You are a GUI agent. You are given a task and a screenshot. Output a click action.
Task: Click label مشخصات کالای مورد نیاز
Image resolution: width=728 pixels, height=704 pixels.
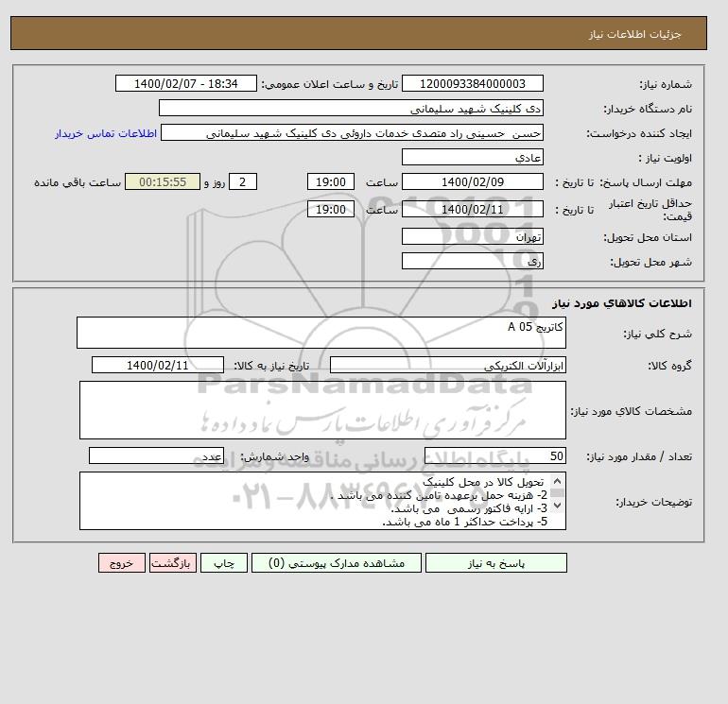pos(632,411)
